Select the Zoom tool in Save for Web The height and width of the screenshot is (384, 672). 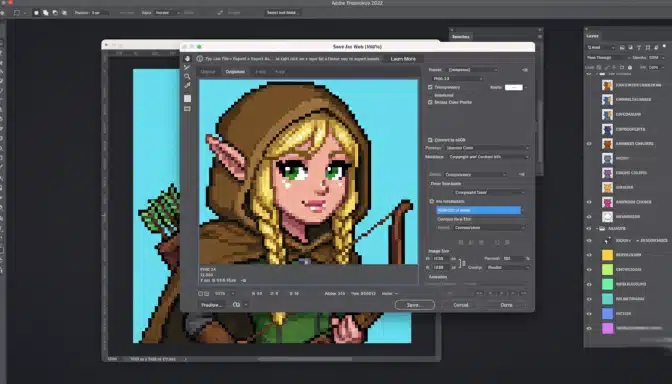click(x=187, y=77)
